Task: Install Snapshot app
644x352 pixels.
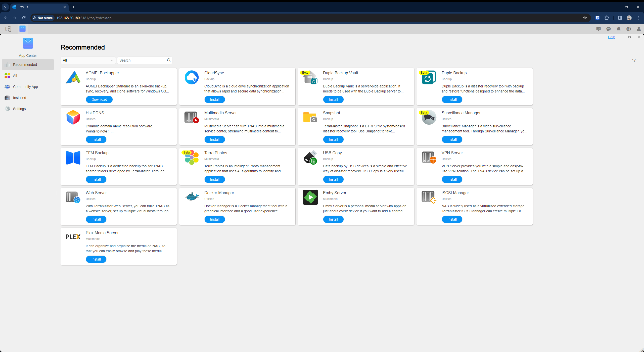Action: [x=333, y=139]
